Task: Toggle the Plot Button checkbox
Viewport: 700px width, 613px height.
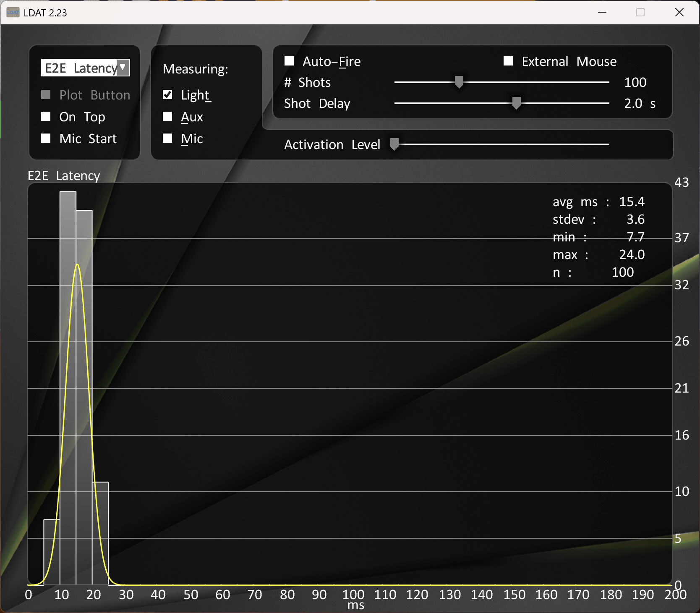Action: tap(46, 95)
